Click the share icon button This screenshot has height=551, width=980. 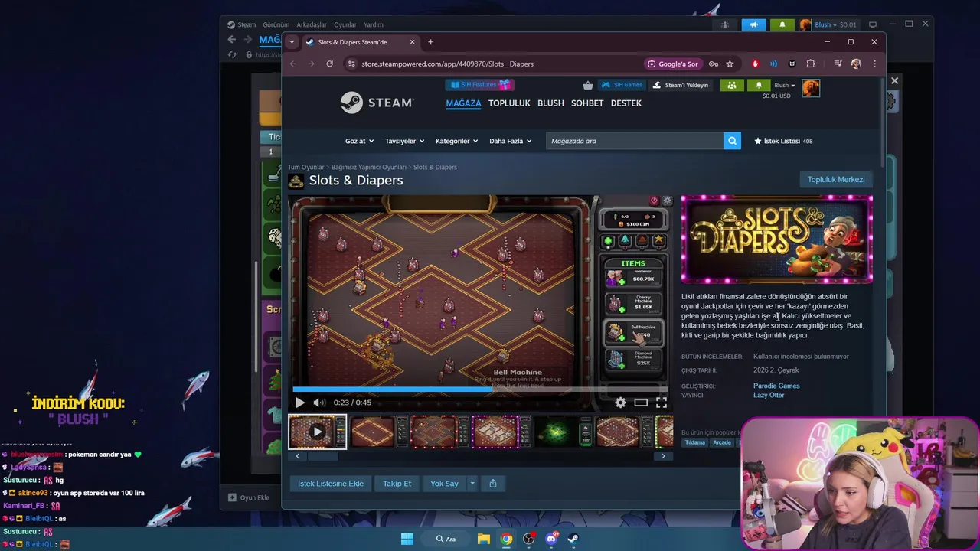tap(493, 484)
